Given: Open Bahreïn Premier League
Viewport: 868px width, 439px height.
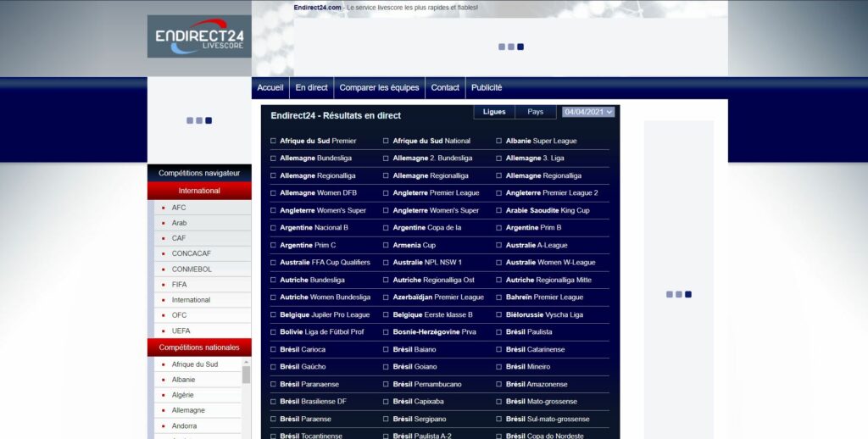Looking at the screenshot, I should (545, 297).
